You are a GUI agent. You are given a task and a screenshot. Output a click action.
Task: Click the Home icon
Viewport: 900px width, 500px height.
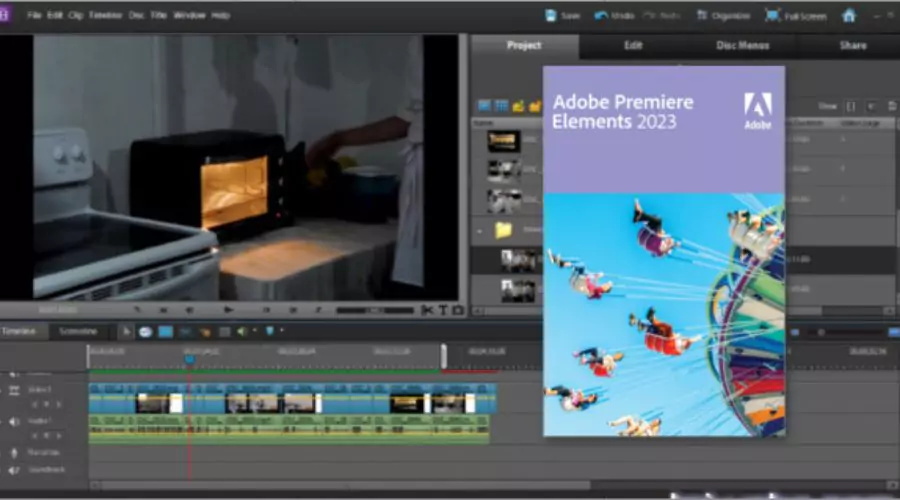point(849,15)
